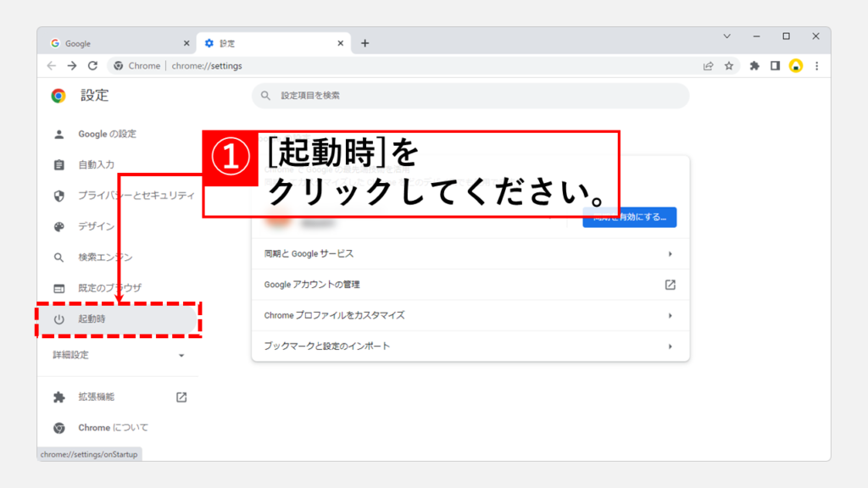This screenshot has height=488, width=868.
Task: Click the blue sync enable button
Action: [629, 217]
